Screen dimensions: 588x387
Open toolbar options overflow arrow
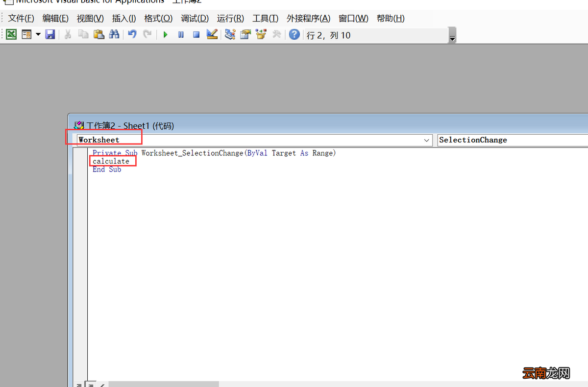(453, 36)
